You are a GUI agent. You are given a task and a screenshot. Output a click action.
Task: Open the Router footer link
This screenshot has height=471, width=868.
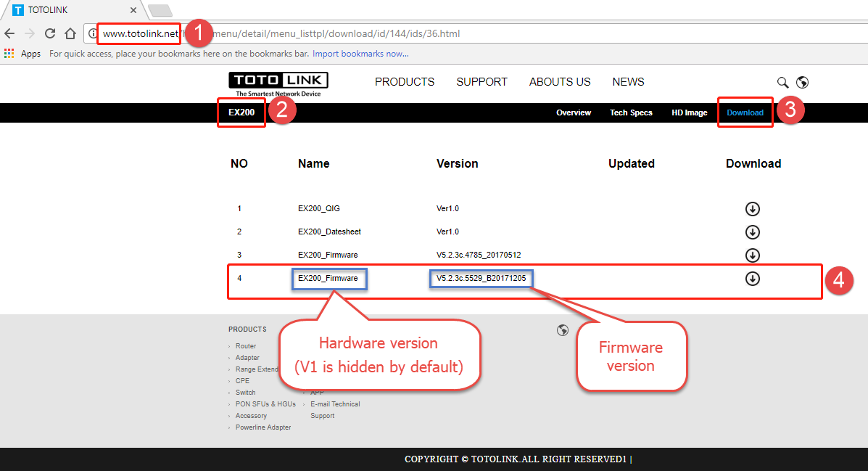[x=246, y=345]
